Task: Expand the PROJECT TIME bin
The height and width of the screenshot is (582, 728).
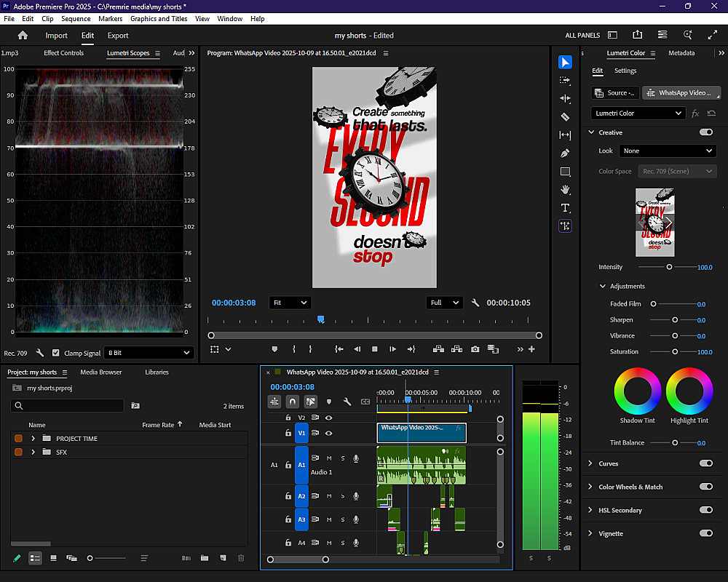Action: [33, 439]
